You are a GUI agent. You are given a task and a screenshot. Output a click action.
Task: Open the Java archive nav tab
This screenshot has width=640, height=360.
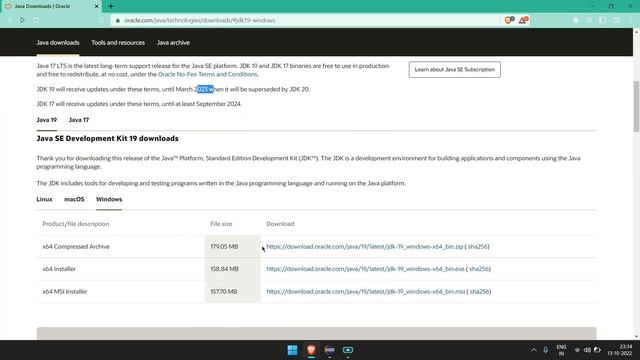pyautogui.click(x=173, y=42)
